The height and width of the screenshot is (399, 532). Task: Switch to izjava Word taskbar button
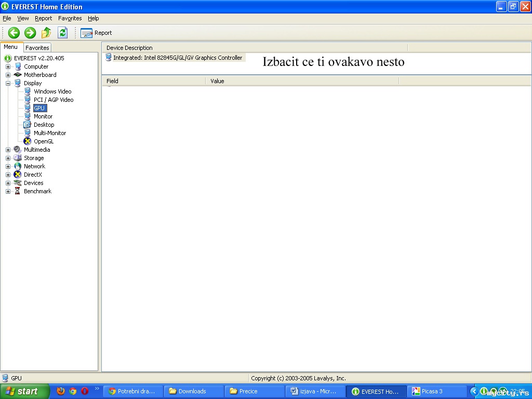point(315,391)
